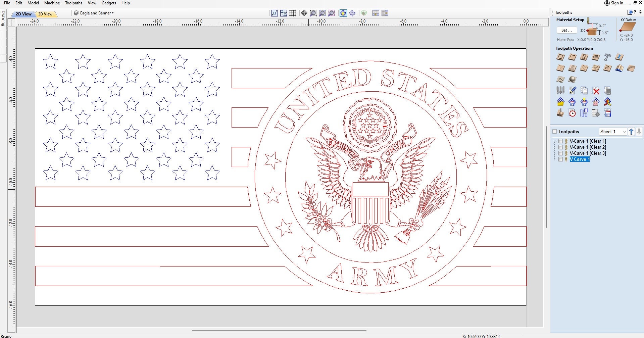Enable the V-Carve 1 [Clear 1] checkbox
644x338 pixels.
(x=561, y=141)
